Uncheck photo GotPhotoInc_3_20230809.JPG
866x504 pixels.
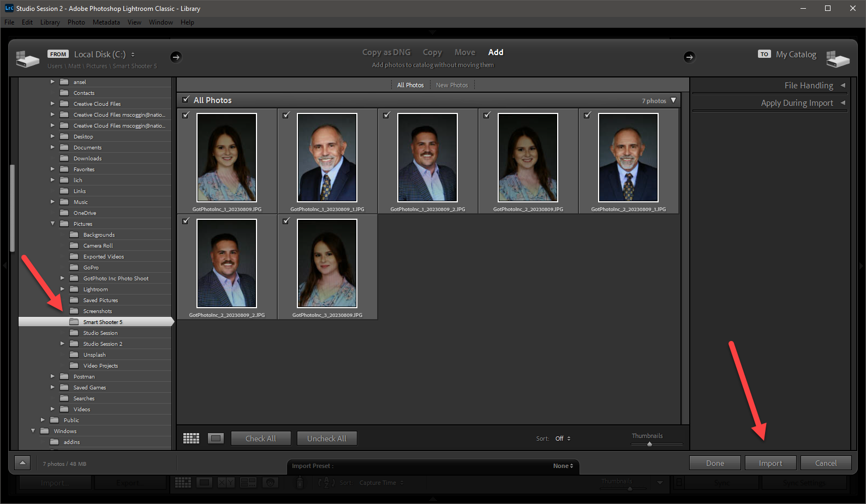coord(286,221)
